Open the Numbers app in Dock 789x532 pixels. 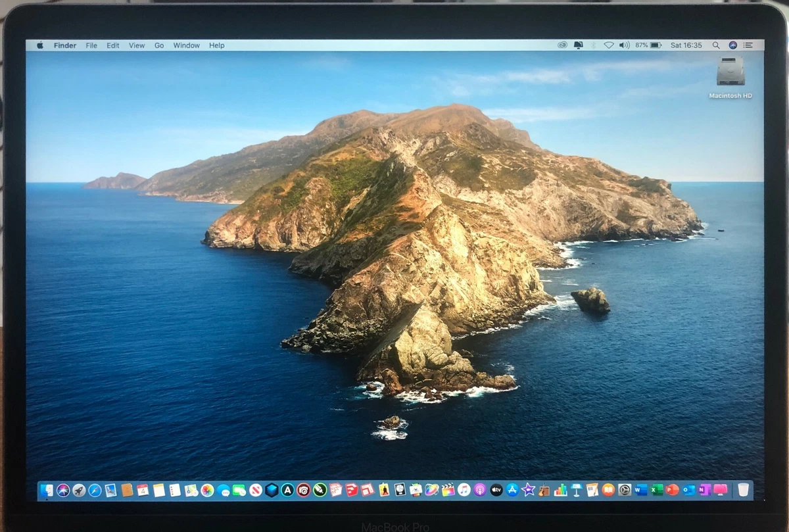pyautogui.click(x=560, y=490)
